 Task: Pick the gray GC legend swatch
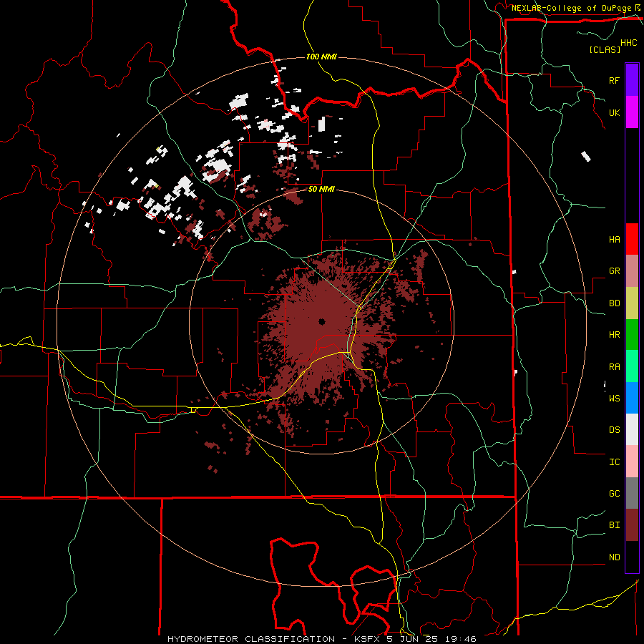(x=632, y=493)
